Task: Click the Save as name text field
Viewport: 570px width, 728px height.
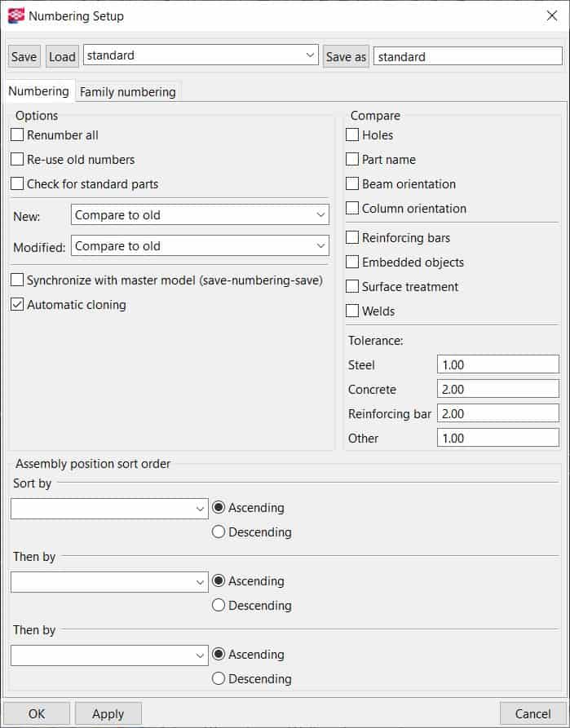Action: (467, 56)
